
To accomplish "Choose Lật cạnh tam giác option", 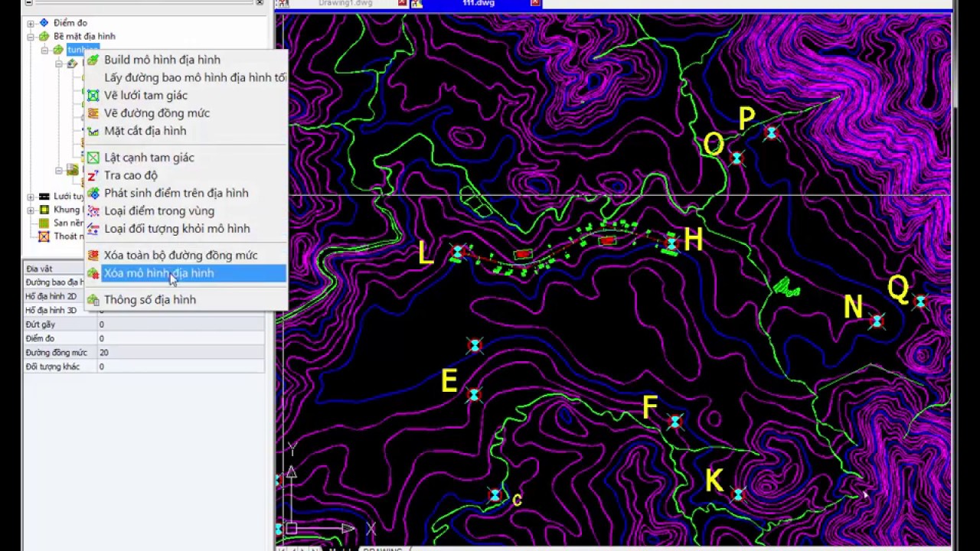I will [186, 158].
